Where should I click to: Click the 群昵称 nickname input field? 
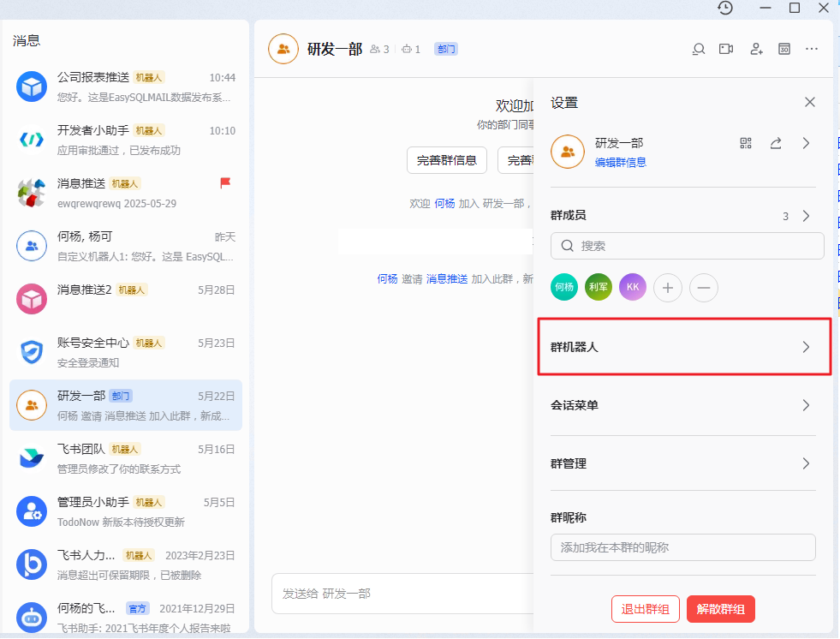tap(683, 547)
